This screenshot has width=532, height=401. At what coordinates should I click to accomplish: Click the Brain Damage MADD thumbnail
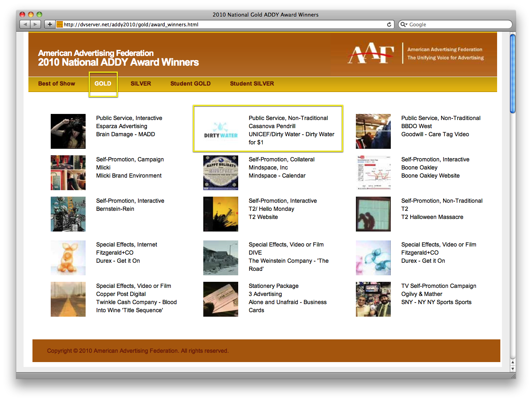[68, 131]
